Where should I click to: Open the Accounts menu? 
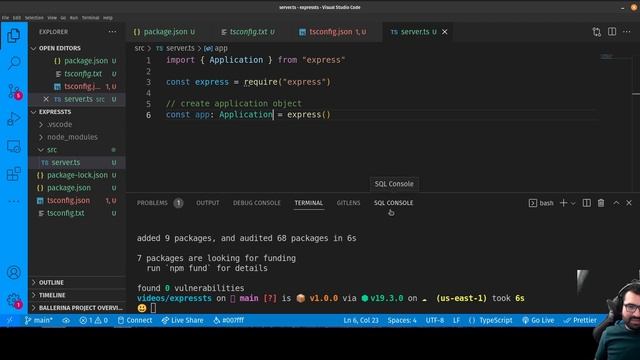pos(13,272)
